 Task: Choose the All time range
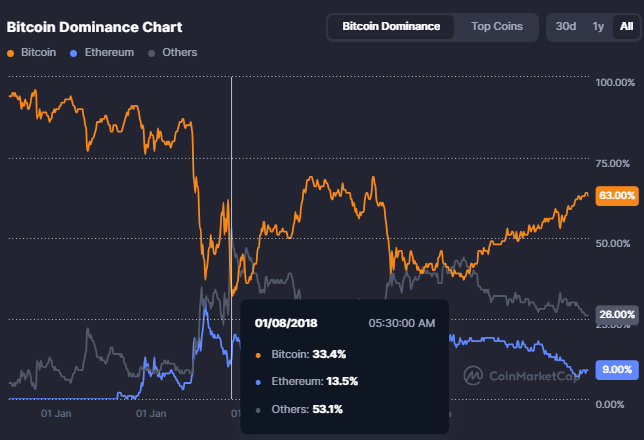pyautogui.click(x=625, y=26)
